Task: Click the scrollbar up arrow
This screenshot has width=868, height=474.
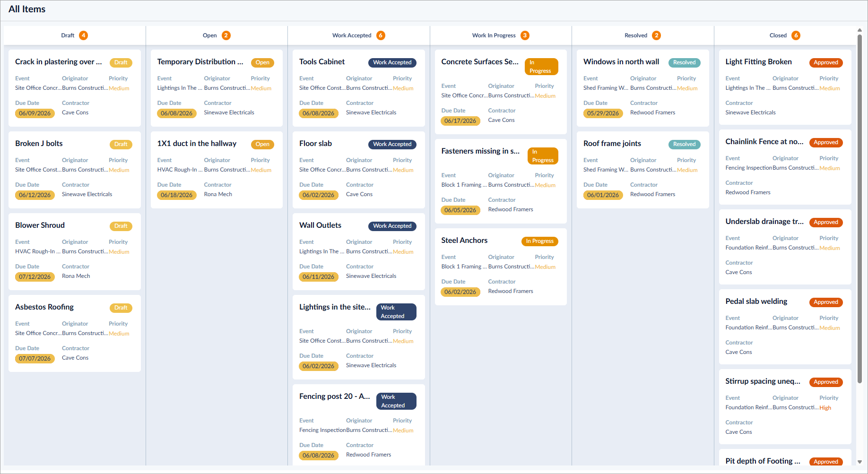Action: click(x=859, y=30)
